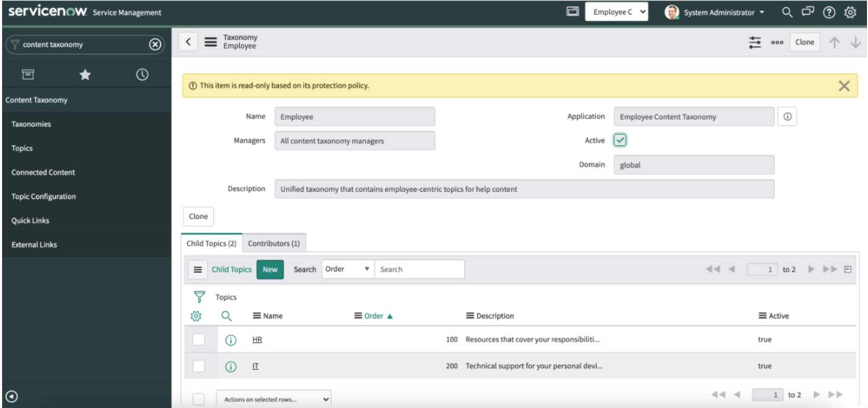Open the HR topic link

click(x=257, y=339)
